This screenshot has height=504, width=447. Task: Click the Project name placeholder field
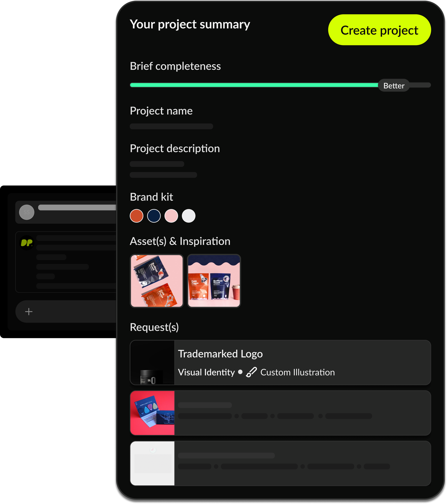point(171,126)
